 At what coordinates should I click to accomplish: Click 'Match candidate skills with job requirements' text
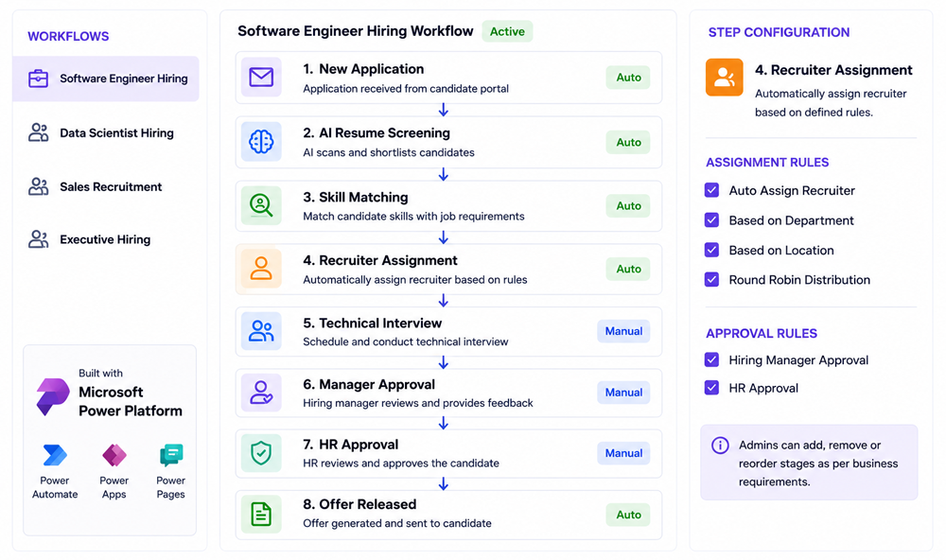tap(413, 216)
